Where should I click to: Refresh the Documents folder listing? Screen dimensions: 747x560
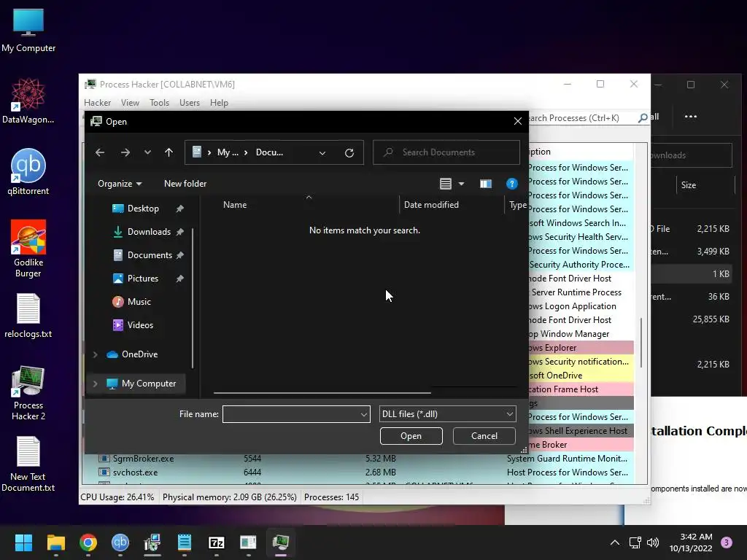pos(349,153)
